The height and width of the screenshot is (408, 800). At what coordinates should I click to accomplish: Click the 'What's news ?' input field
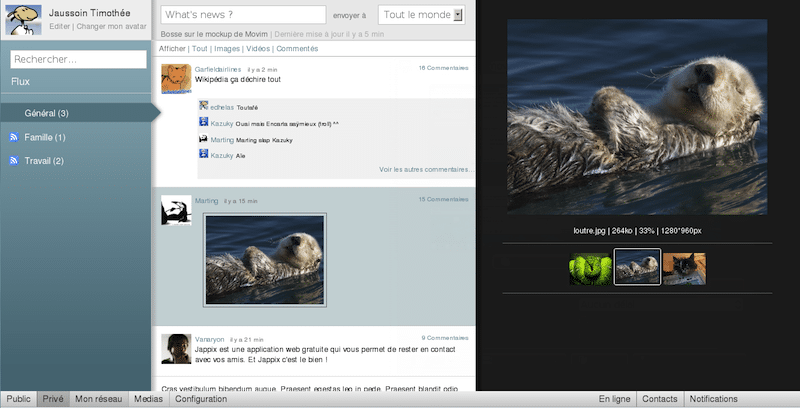(243, 15)
